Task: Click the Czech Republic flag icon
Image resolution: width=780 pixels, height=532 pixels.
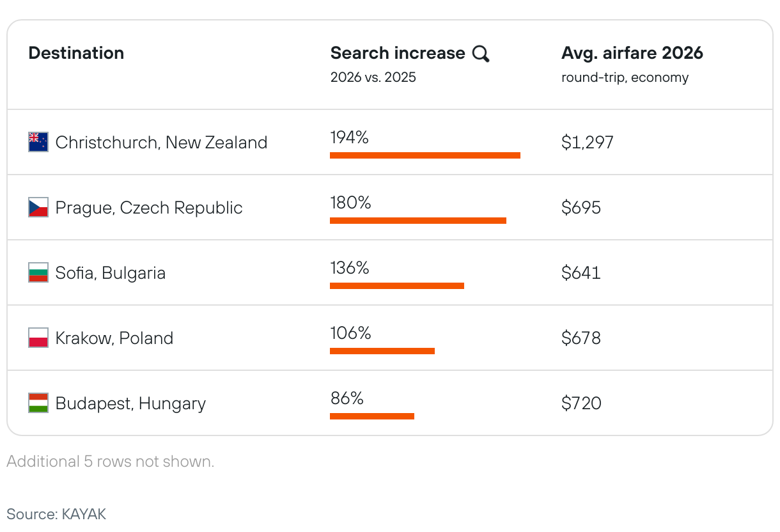Action: pyautogui.click(x=38, y=207)
